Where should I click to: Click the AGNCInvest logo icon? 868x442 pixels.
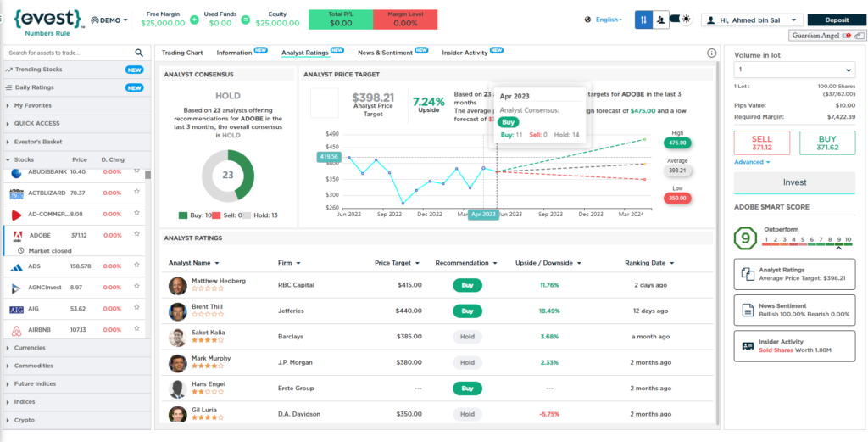pos(17,288)
